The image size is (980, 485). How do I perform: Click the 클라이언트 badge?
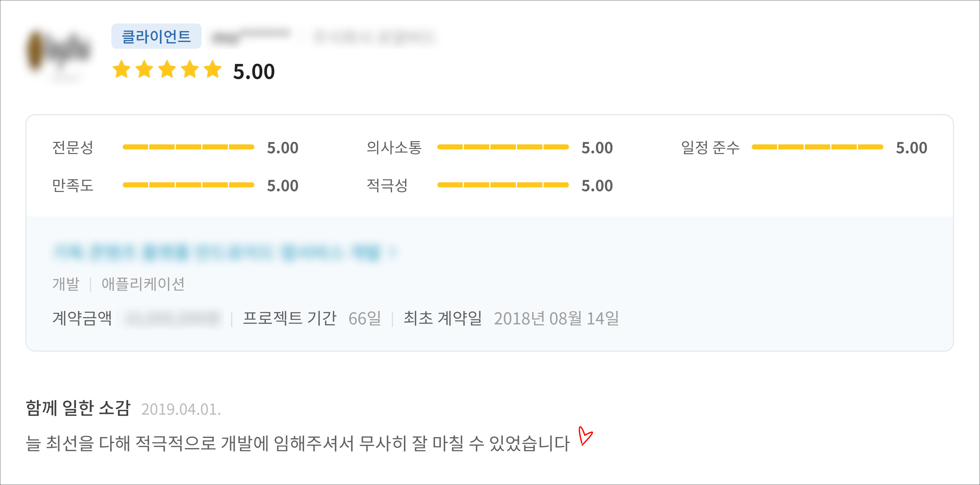156,36
